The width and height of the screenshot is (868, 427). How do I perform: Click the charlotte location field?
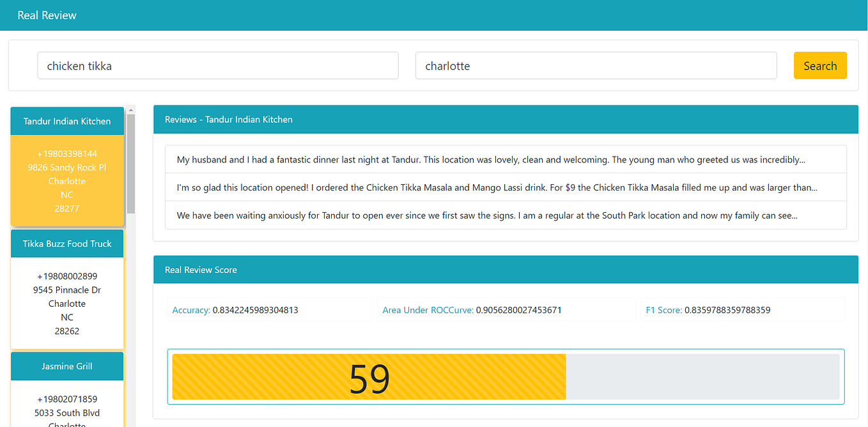coord(596,65)
